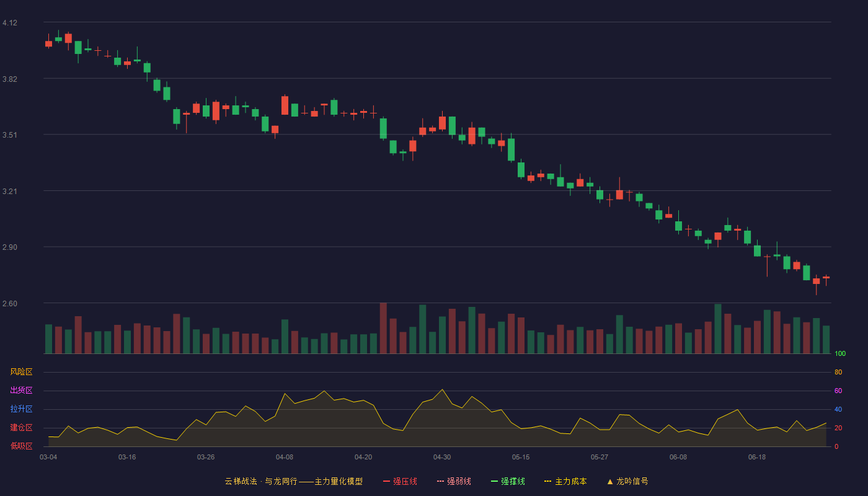Click the 出货区 zone label

pyautogui.click(x=21, y=391)
